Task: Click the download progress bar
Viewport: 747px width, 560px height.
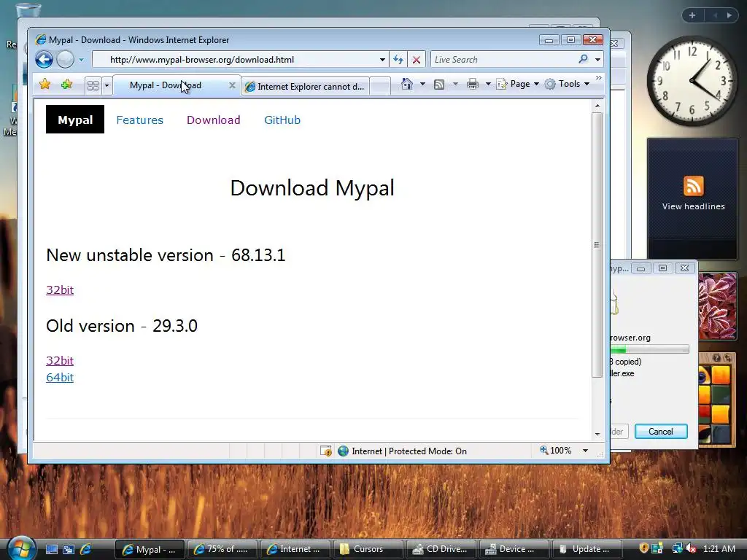Action: [649, 349]
